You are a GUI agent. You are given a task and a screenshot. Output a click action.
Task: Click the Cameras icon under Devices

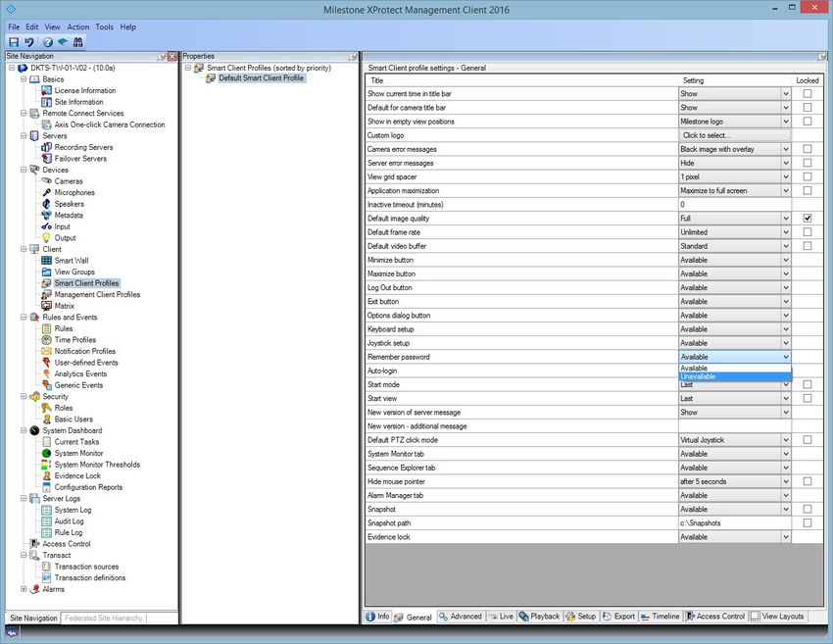coord(47,181)
